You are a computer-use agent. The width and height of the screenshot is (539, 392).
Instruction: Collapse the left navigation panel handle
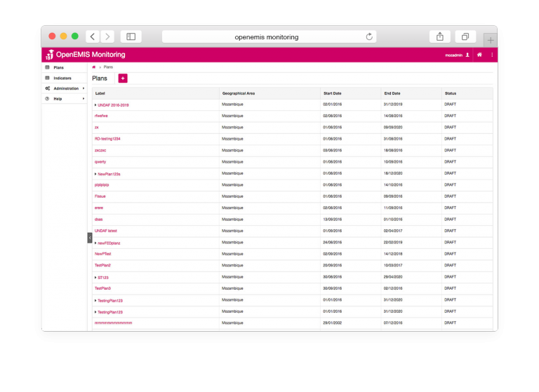(x=90, y=238)
